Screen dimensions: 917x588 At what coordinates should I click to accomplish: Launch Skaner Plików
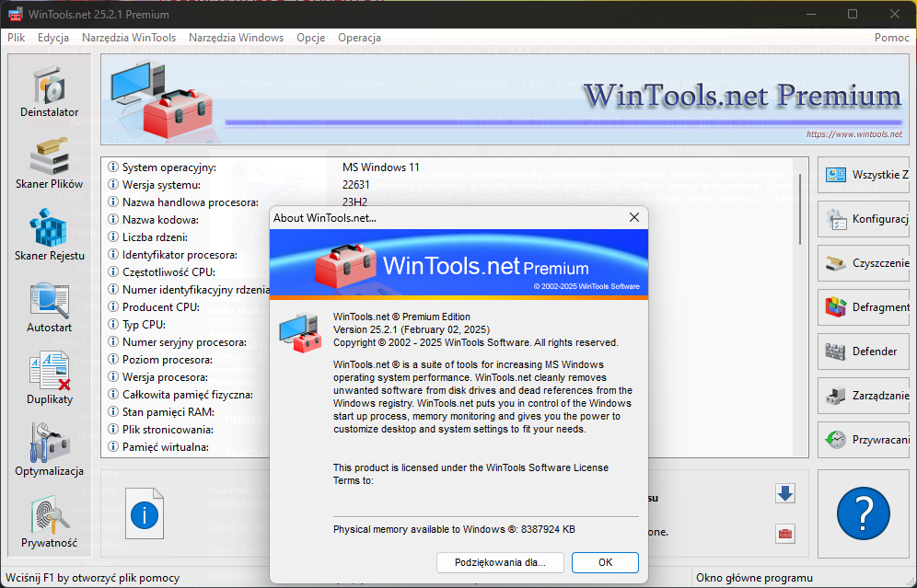(x=49, y=164)
